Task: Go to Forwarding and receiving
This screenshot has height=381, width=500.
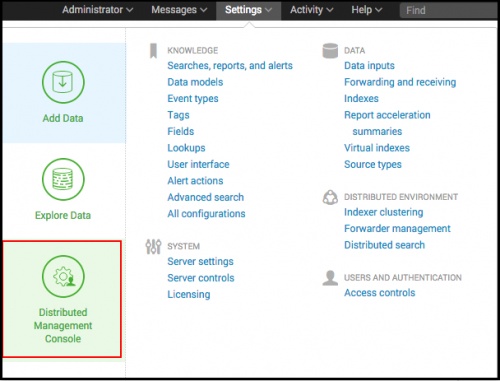Action: click(400, 82)
